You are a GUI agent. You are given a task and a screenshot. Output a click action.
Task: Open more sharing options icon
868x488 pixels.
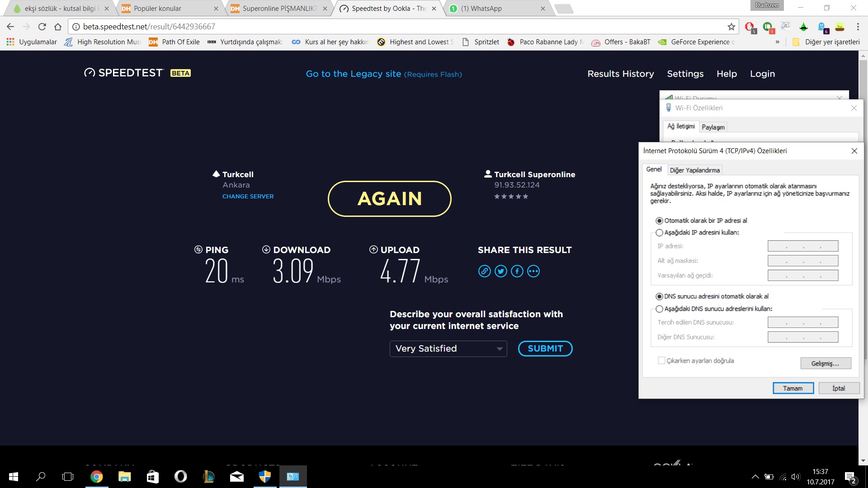533,271
